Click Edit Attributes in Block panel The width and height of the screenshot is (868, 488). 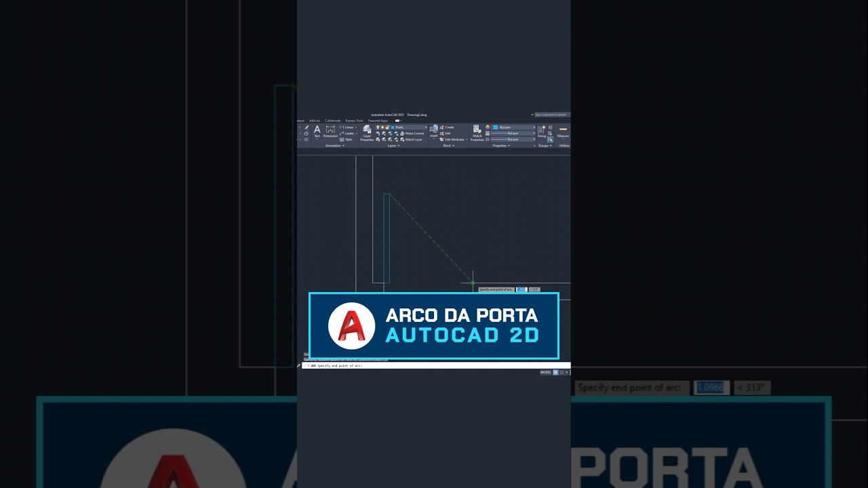pyautogui.click(x=453, y=140)
